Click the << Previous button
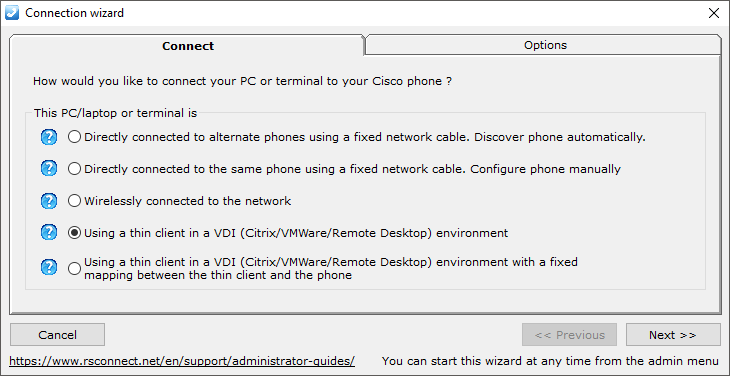This screenshot has width=730, height=376. click(x=569, y=335)
